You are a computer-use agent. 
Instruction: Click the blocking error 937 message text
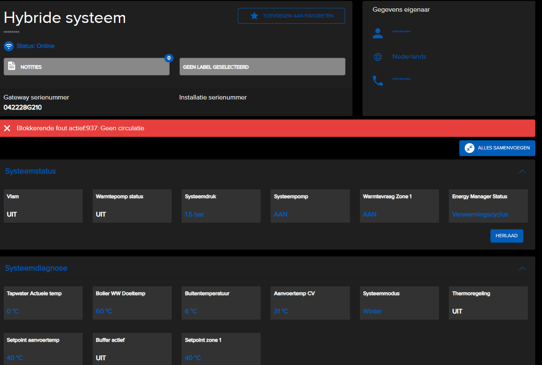click(80, 128)
